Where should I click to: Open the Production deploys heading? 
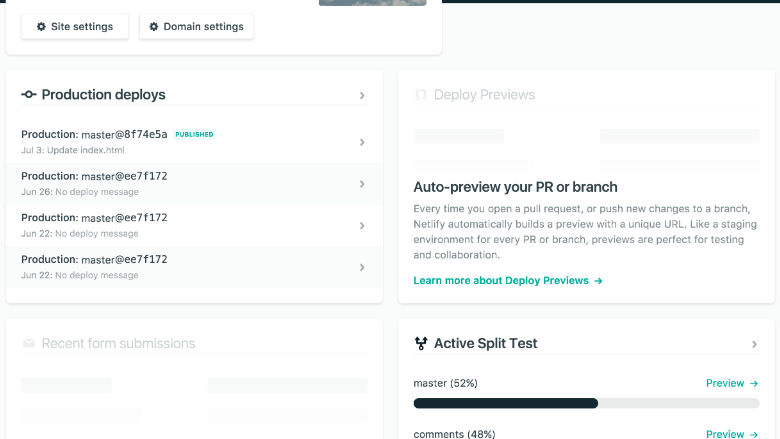click(103, 95)
